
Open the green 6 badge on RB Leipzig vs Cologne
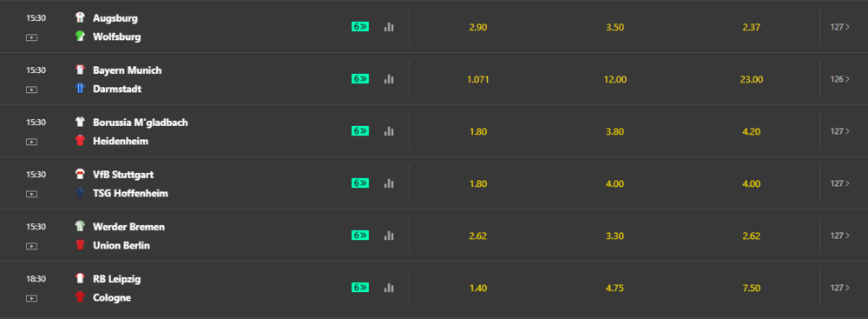coord(360,288)
